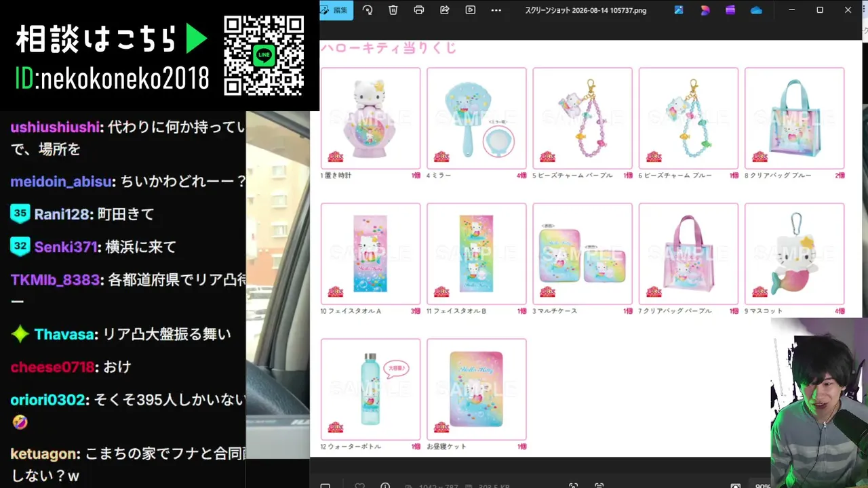Image resolution: width=868 pixels, height=488 pixels.
Task: Start the slideshow with the play icon
Action: [x=471, y=10]
